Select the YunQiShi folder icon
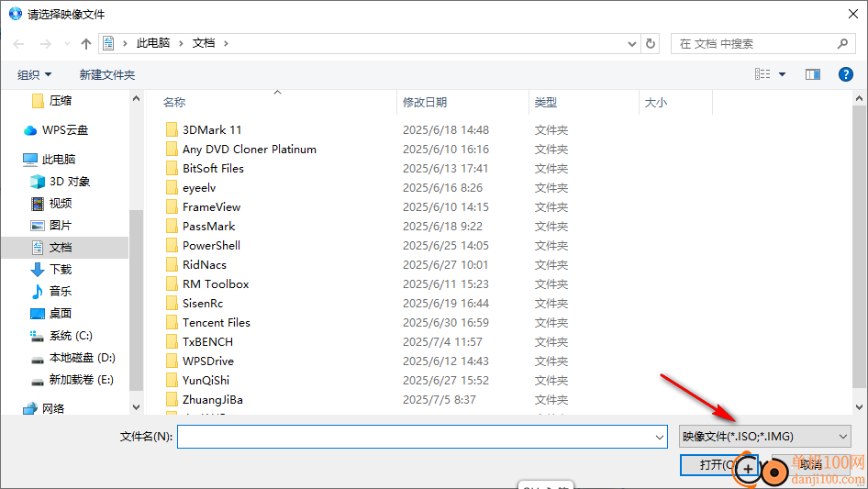Screen dimensions: 868x489 pyautogui.click(x=172, y=381)
